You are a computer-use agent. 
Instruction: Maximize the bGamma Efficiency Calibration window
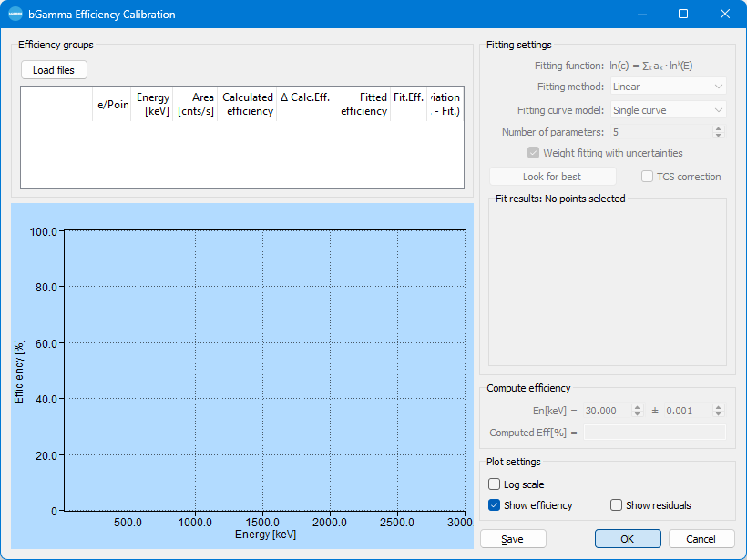682,14
